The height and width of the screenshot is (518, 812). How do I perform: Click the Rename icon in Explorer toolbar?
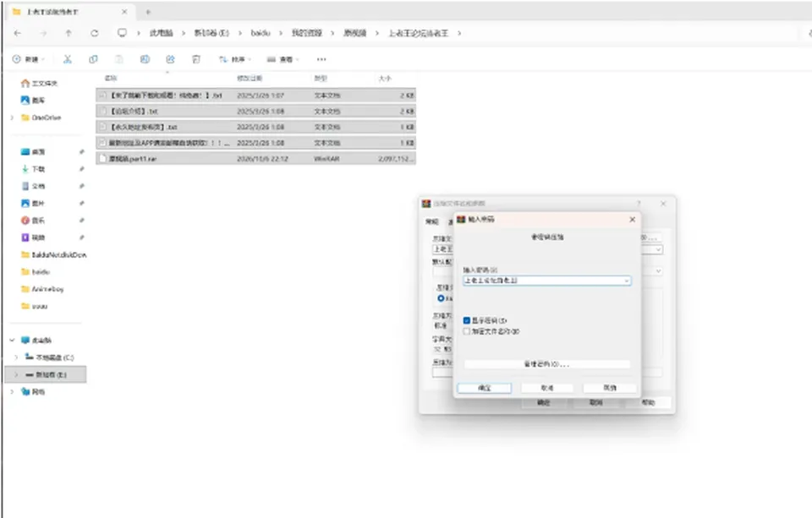(x=145, y=59)
